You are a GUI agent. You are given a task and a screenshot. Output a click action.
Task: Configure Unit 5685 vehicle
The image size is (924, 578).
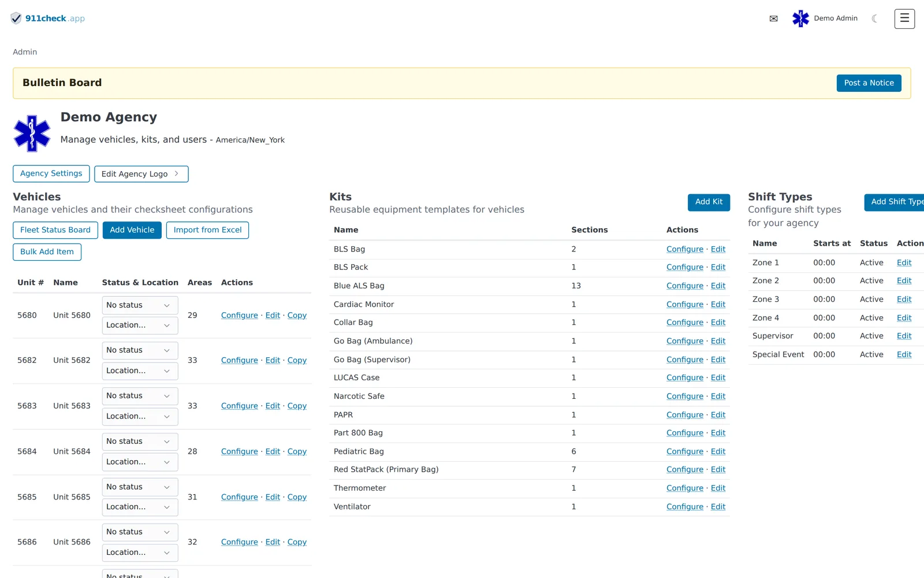(240, 497)
